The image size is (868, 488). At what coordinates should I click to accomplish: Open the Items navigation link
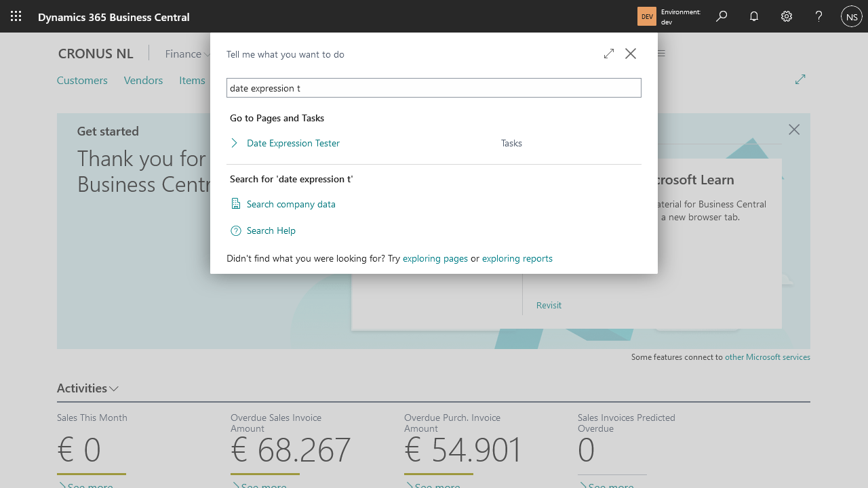(192, 80)
